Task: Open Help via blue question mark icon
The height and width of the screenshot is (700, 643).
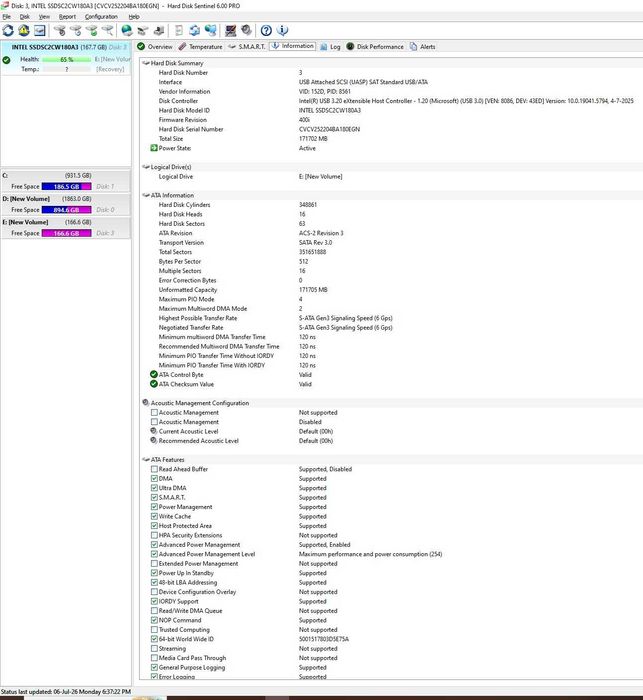Action: [266, 30]
